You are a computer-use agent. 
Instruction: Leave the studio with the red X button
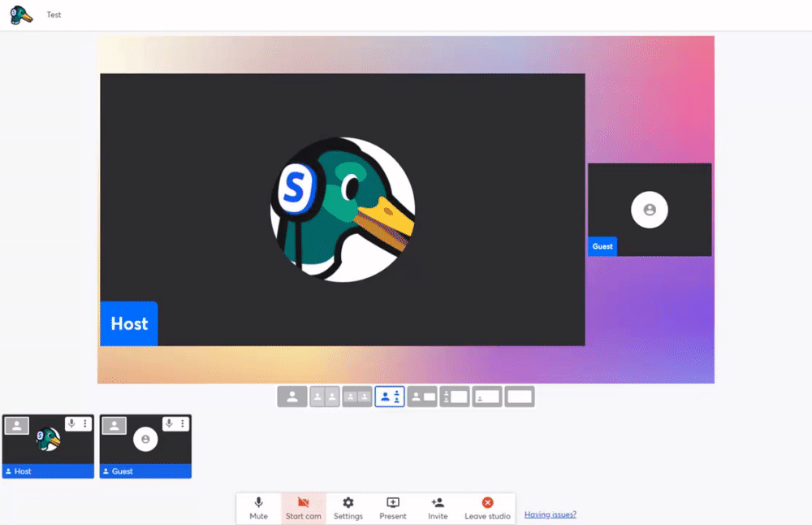(x=487, y=509)
